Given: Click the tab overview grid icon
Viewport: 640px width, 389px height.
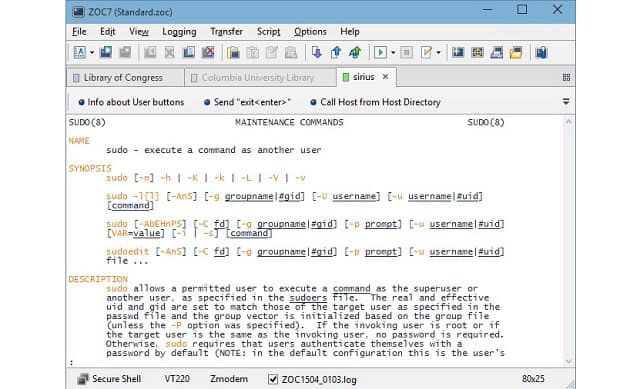Looking at the screenshot, I should point(566,77).
